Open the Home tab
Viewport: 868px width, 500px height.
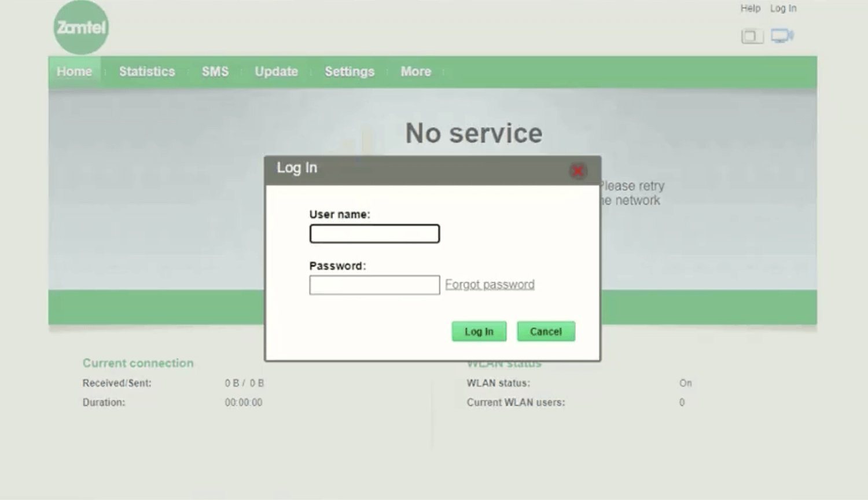click(74, 72)
